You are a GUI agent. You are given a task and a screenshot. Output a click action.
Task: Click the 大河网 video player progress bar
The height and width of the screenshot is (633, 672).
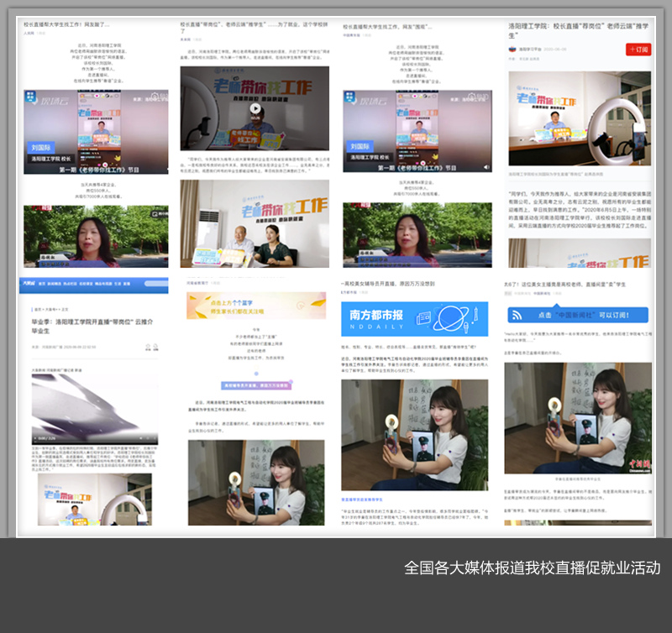point(94,438)
